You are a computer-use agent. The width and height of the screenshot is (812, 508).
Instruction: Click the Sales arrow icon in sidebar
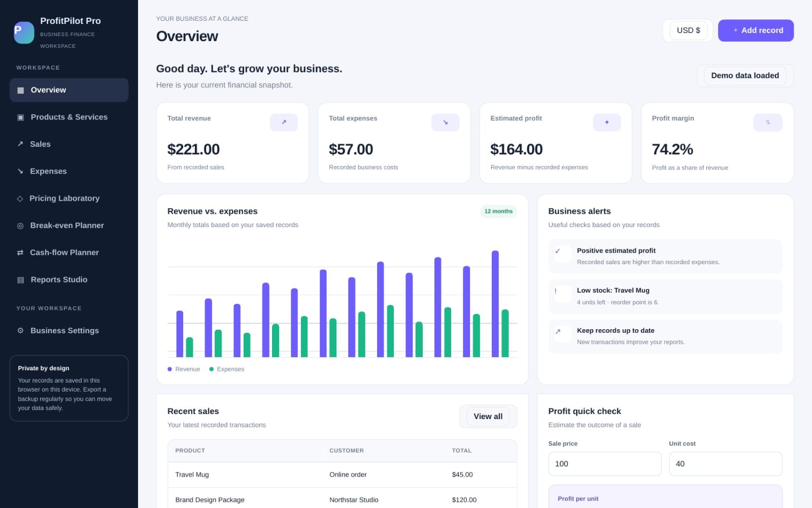20,144
